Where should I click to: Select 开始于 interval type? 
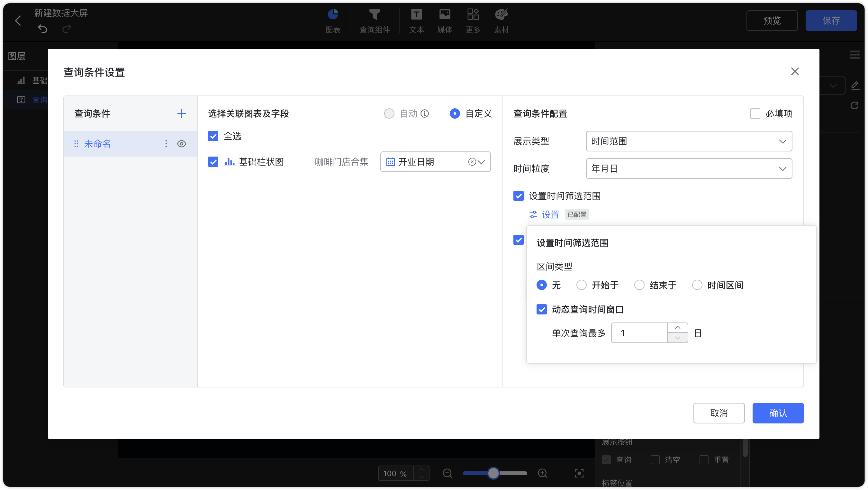click(581, 285)
